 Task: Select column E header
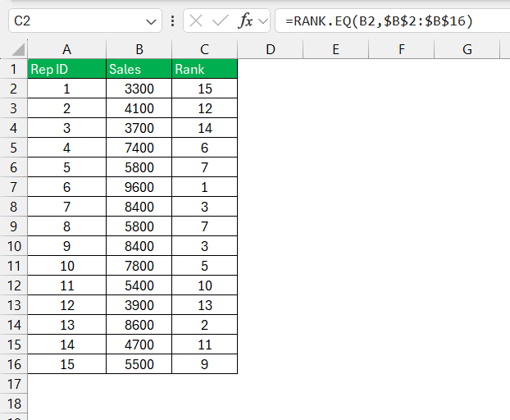pyautogui.click(x=335, y=49)
